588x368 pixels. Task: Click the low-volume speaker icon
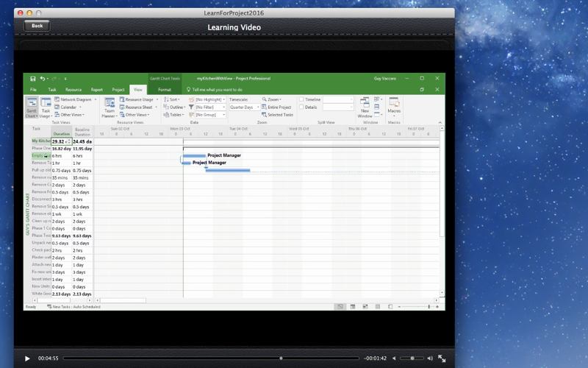coord(394,358)
